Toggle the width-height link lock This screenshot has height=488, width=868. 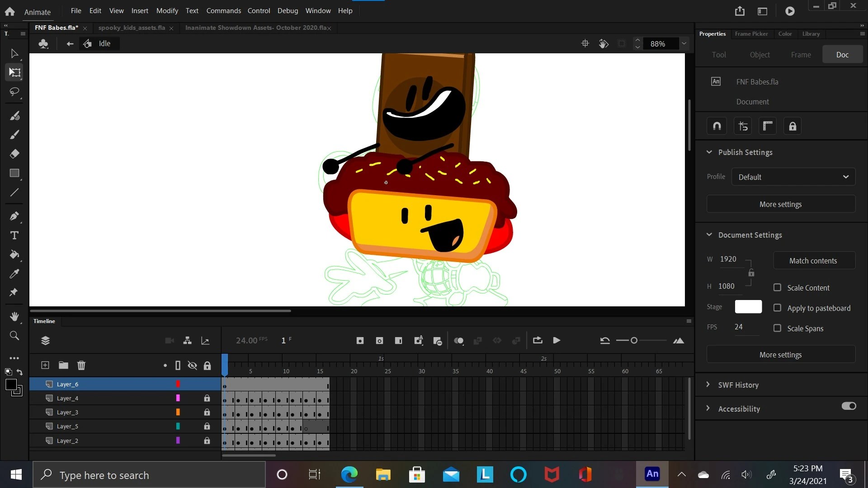[x=751, y=273]
